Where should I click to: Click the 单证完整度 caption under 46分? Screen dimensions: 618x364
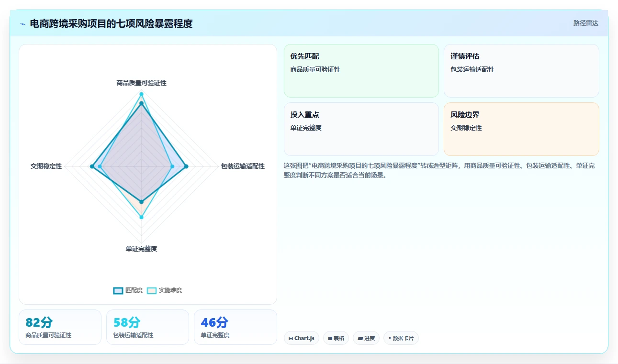point(215,335)
